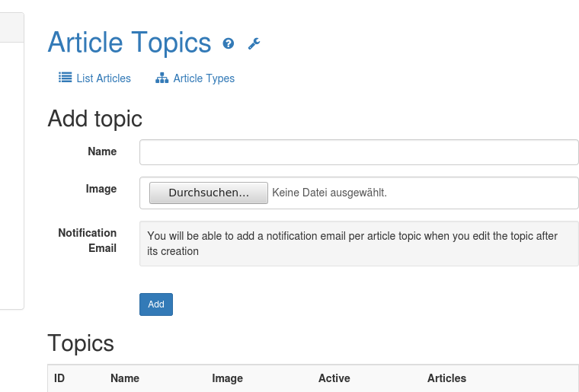Click the Topics section heading
579x392 pixels.
pos(81,343)
